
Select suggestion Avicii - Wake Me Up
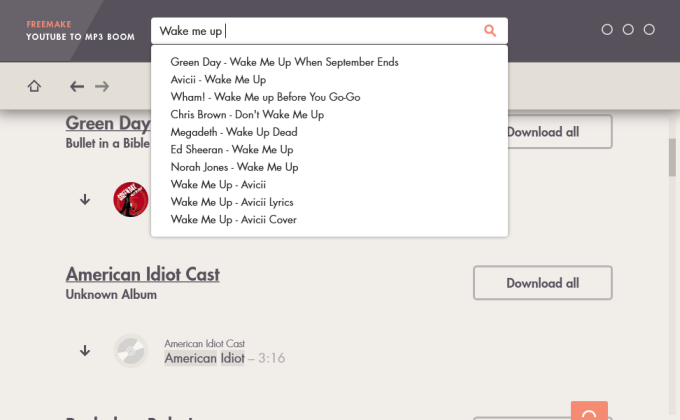218,79
